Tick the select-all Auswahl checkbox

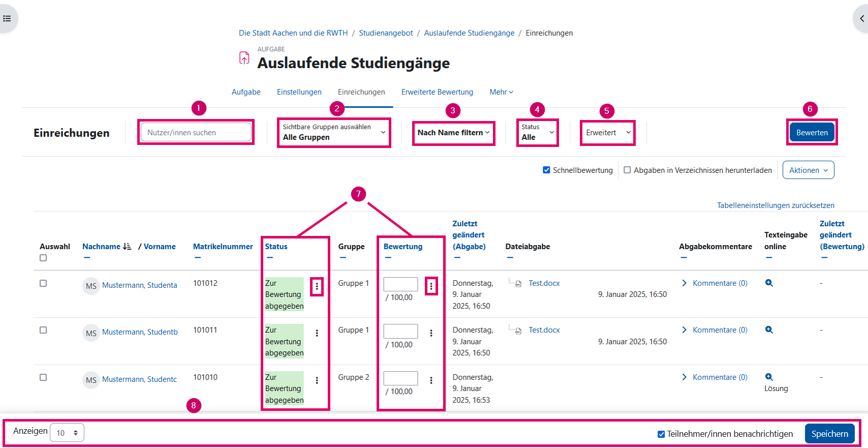pyautogui.click(x=43, y=258)
